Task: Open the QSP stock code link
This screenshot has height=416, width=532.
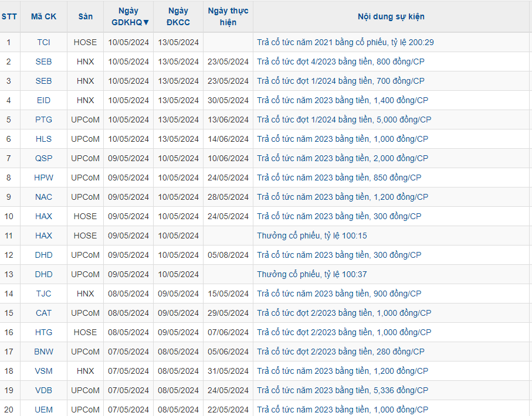Action: click(x=43, y=158)
